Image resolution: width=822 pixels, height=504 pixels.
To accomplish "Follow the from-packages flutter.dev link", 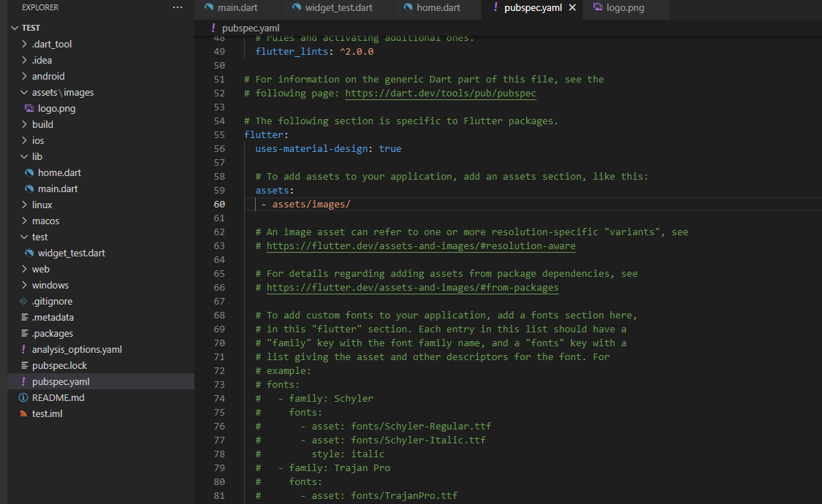I will point(412,288).
